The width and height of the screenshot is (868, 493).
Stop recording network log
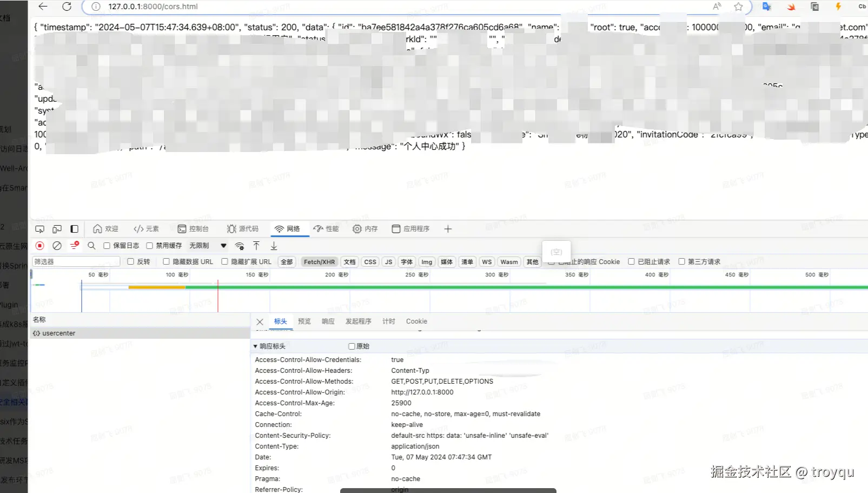pyautogui.click(x=39, y=246)
